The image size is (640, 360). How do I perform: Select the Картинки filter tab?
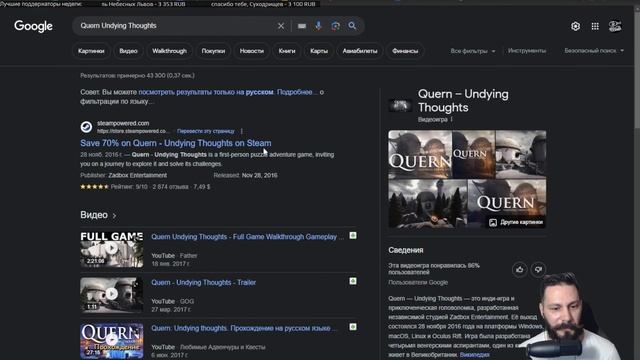(x=91, y=51)
